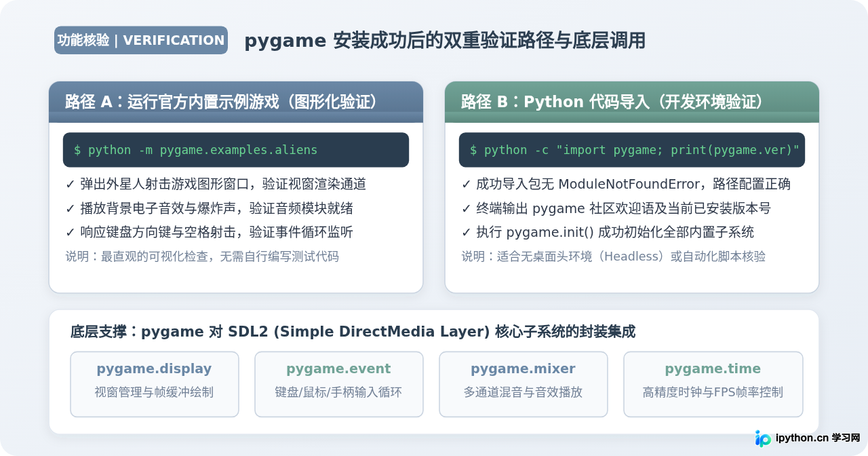Click the text 键盘/鼠标/手柄输入循环
This screenshot has width=868, height=456.
pyautogui.click(x=339, y=392)
